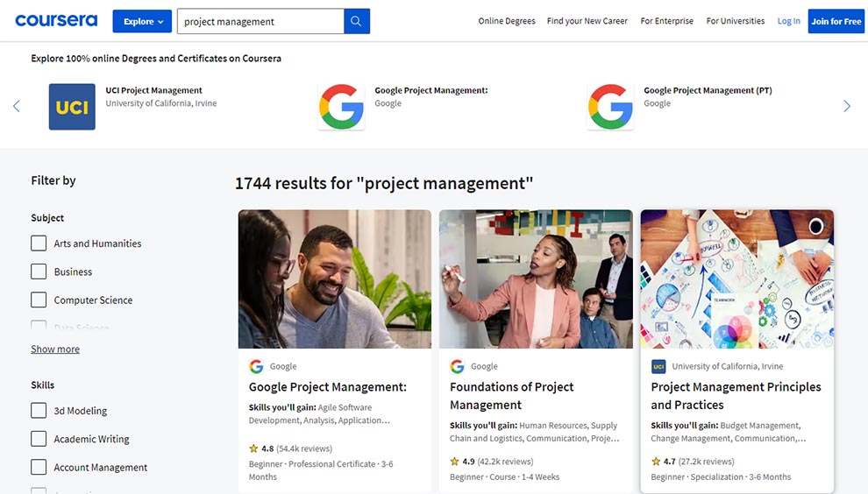Click the (27.2k reviews) text
This screenshot has height=494, width=868.
[x=707, y=462]
